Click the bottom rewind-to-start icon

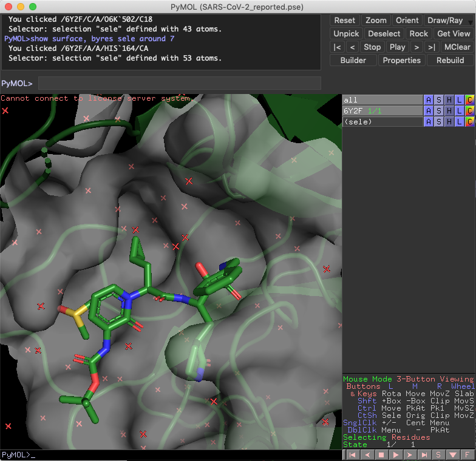pos(352,455)
